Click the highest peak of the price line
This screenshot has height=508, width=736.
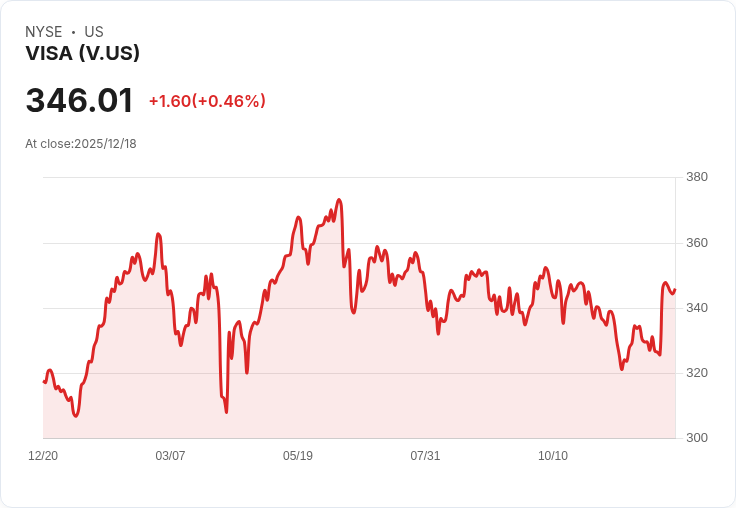point(340,200)
